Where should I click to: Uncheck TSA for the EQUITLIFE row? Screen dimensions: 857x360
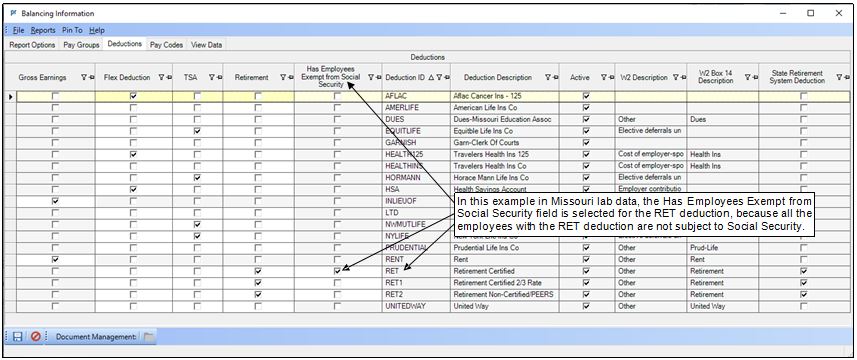(197, 131)
